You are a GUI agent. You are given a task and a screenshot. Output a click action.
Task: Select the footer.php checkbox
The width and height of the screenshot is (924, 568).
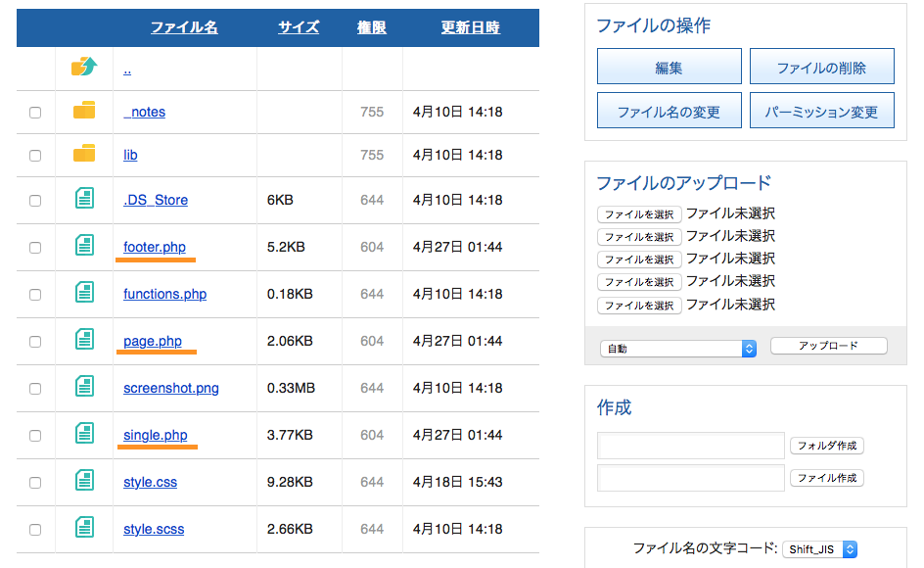[35, 248]
